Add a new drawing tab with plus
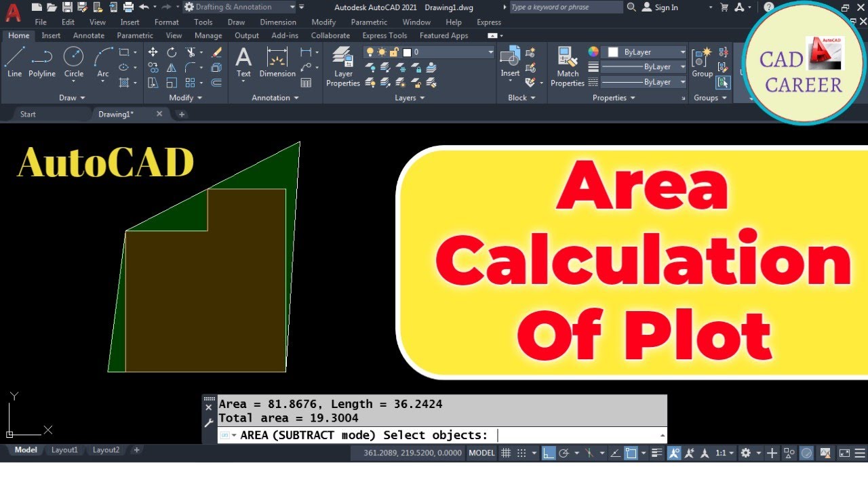 pos(181,114)
